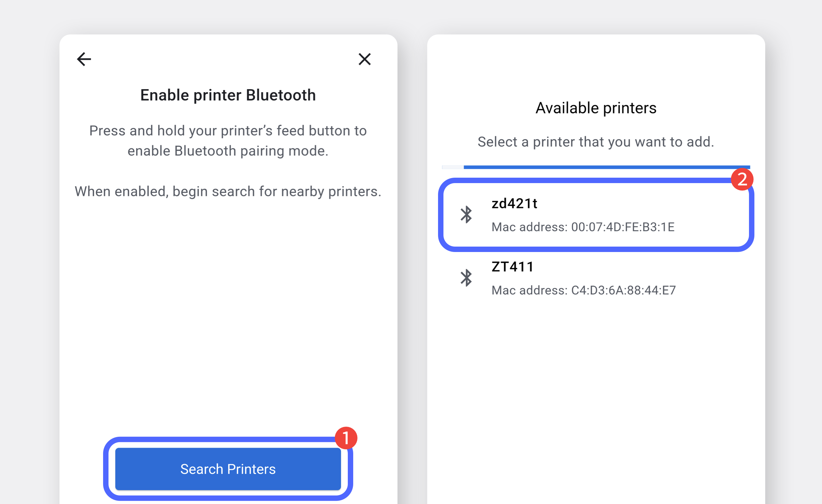Click the red number 1 badge

pyautogui.click(x=346, y=438)
